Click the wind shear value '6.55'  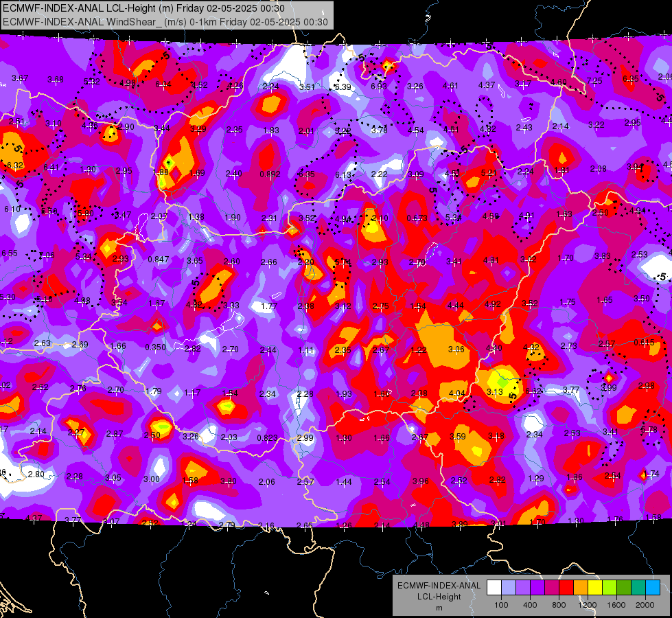tap(10, 253)
